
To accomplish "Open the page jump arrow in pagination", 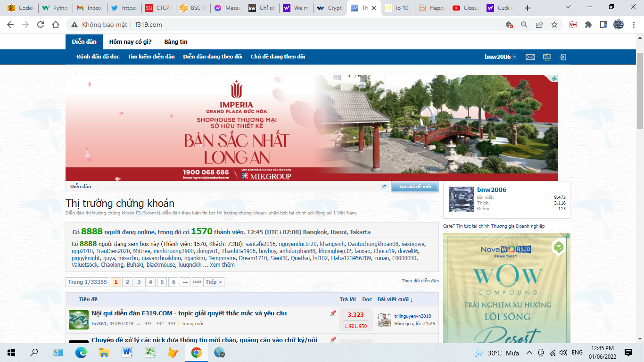I will click(185, 282).
